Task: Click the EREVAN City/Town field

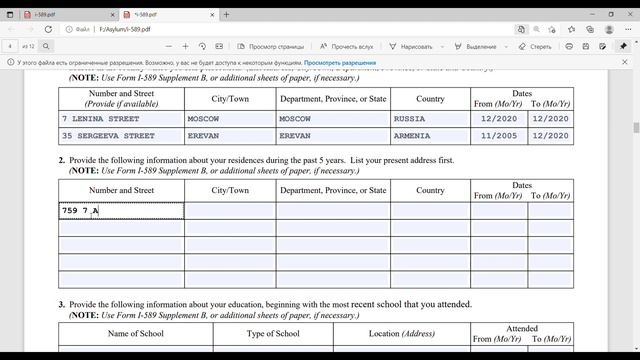Action: click(230, 136)
